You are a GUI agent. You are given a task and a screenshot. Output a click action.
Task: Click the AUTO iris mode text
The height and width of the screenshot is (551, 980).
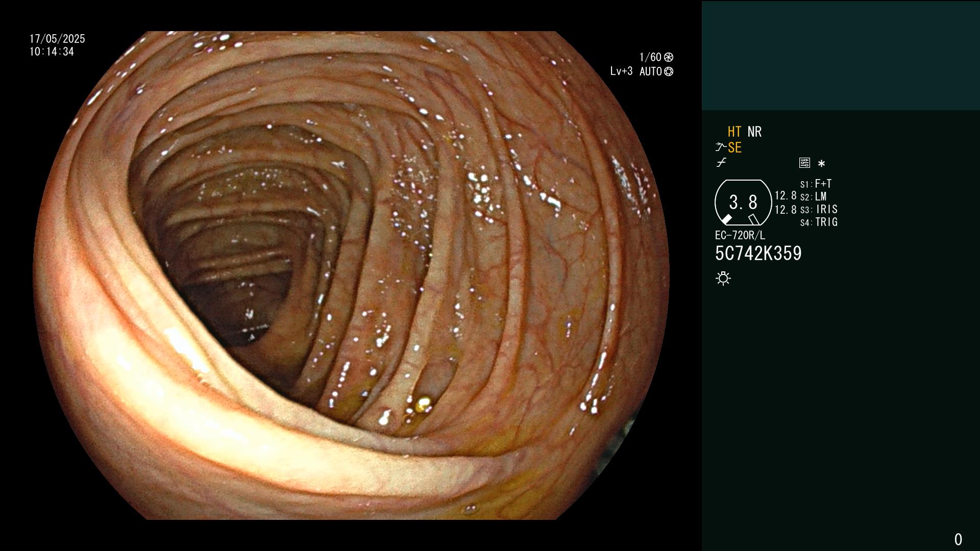pyautogui.click(x=651, y=71)
